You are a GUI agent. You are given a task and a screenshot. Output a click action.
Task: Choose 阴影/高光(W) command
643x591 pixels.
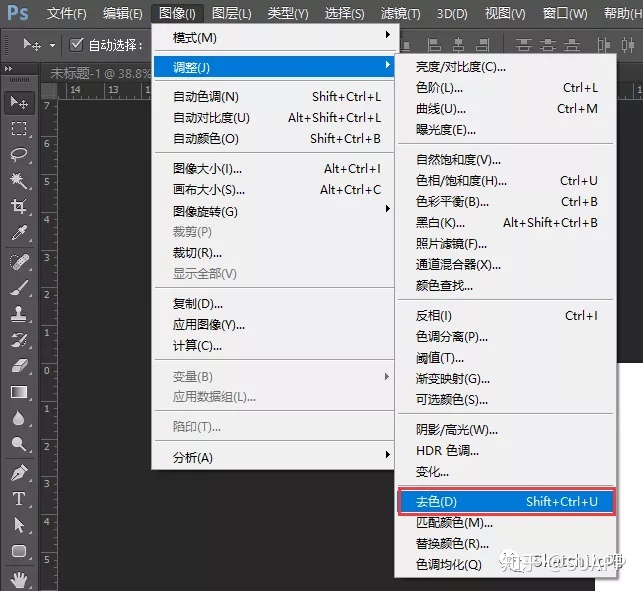(506, 429)
